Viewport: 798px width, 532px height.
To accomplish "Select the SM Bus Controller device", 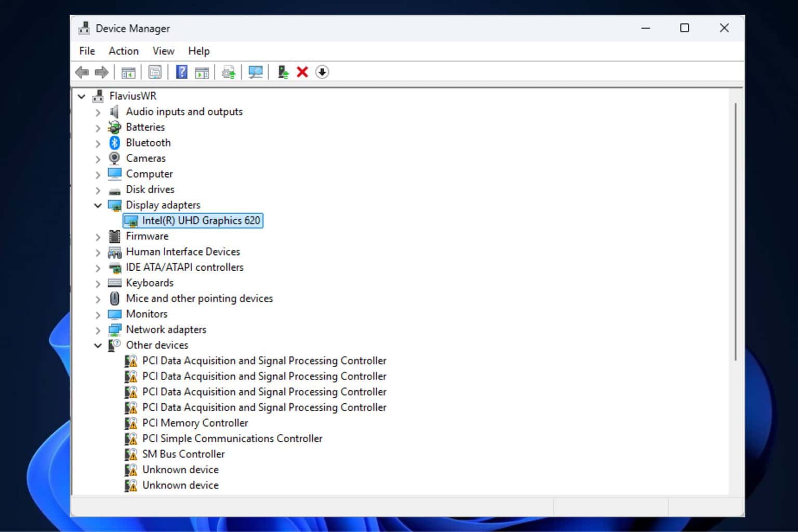I will pyautogui.click(x=183, y=454).
